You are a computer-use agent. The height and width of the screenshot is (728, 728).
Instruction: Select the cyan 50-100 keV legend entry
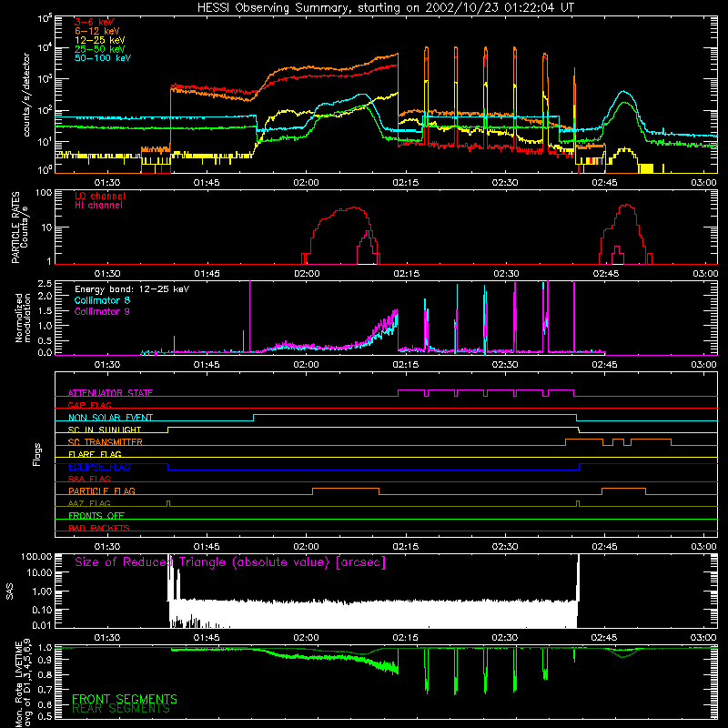103,58
